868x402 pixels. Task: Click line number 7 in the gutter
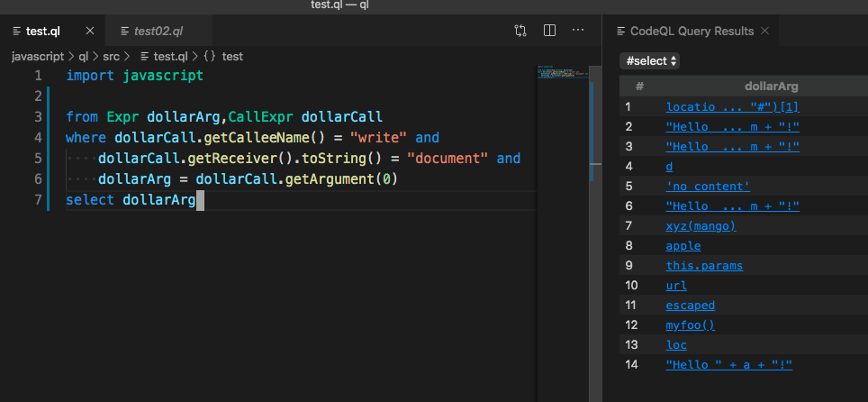(38, 199)
